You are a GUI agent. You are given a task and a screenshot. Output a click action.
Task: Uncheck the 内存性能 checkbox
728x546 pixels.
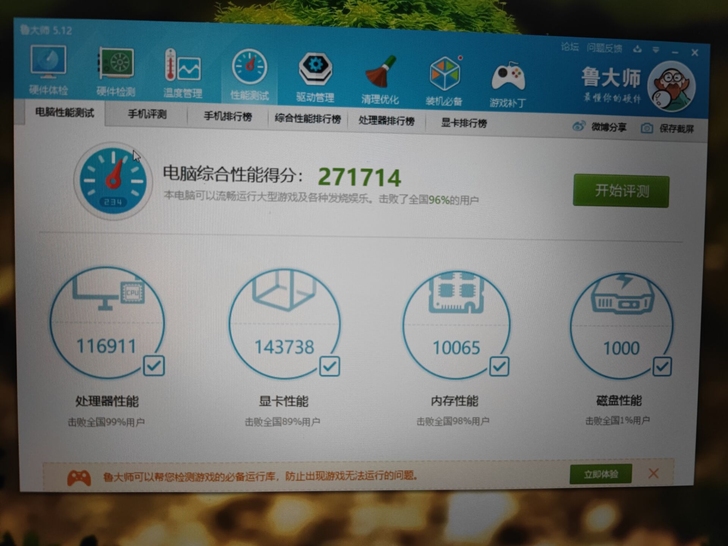499,366
